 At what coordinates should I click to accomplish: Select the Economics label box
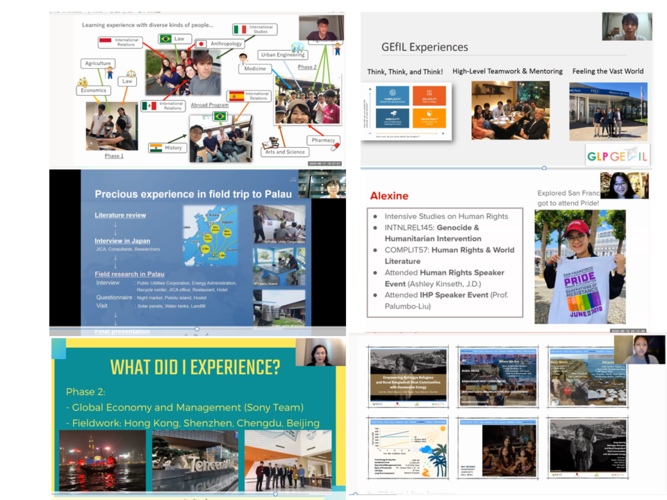pyautogui.click(x=94, y=90)
